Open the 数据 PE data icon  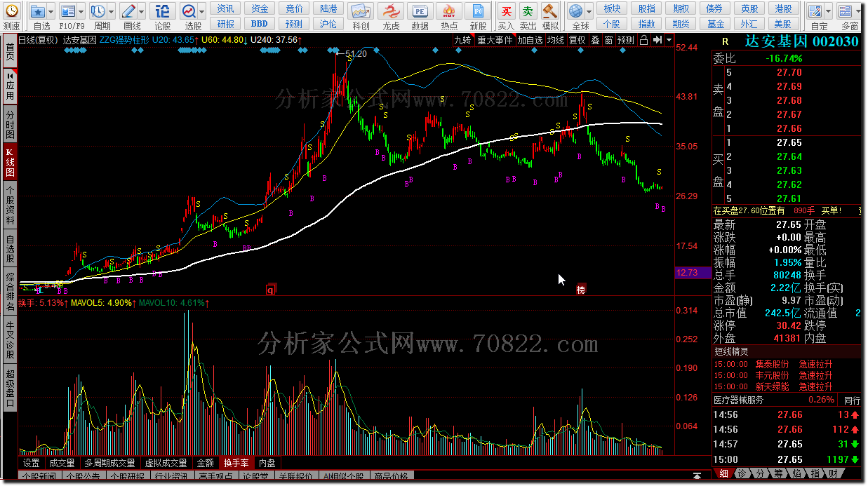420,11
